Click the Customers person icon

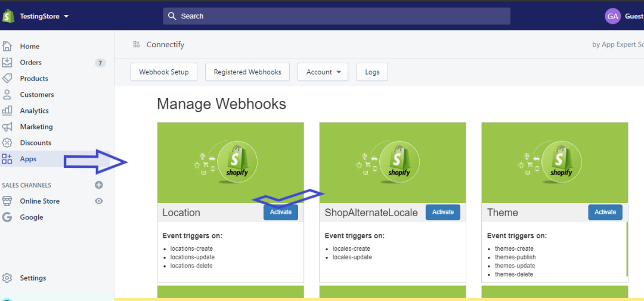[7, 94]
